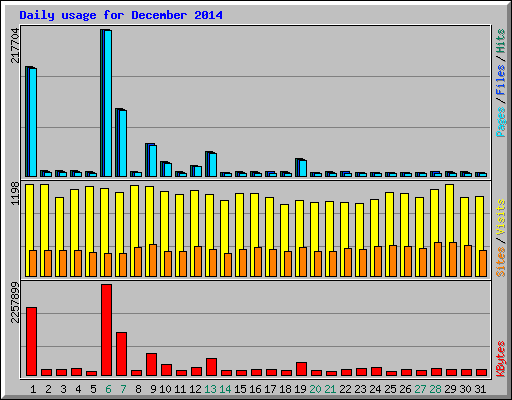Click day 14 label on the x-axis

pyautogui.click(x=225, y=389)
